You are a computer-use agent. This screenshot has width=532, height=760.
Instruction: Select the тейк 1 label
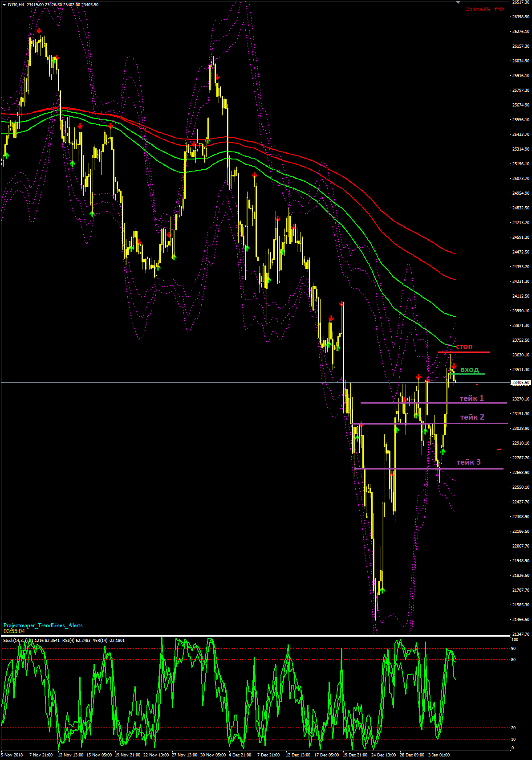click(472, 398)
